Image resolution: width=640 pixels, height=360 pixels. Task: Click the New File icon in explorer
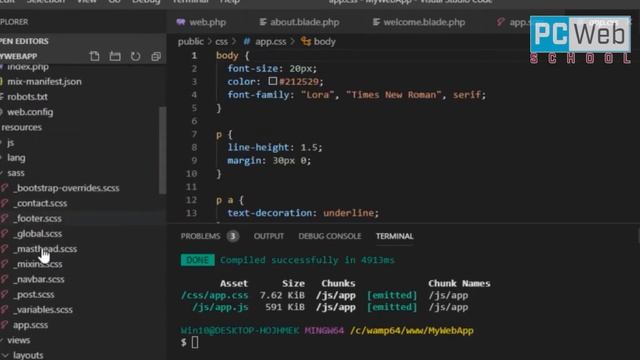coord(94,56)
